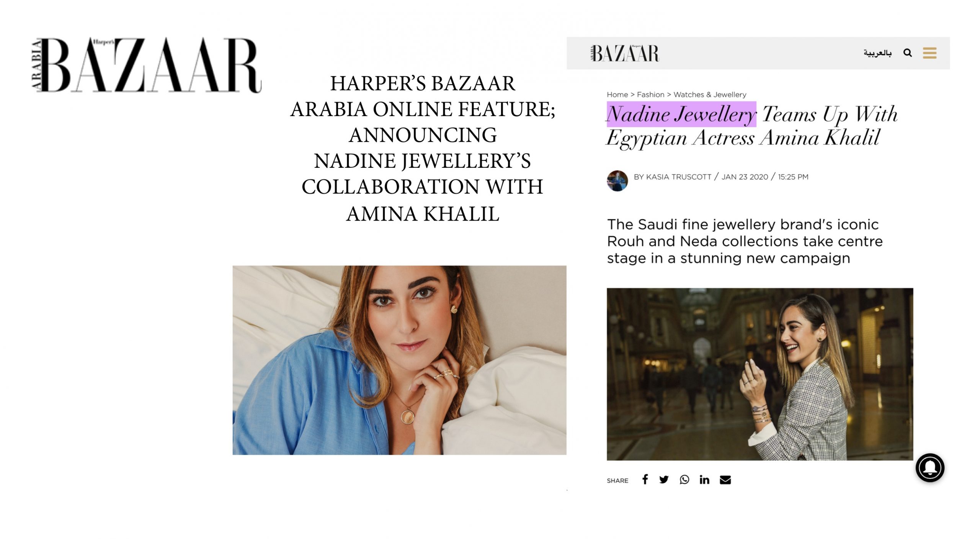Open the Fashion breadcrumb

(650, 95)
